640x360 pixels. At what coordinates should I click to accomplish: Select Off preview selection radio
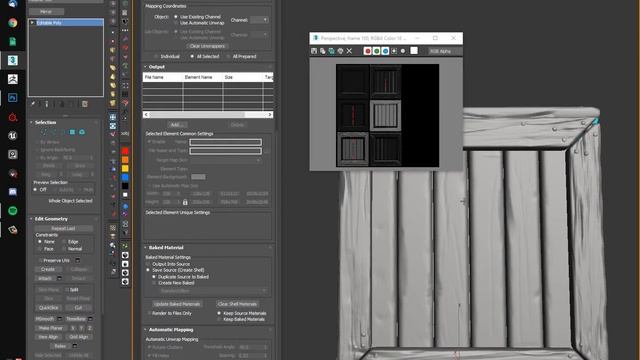[x=36, y=190]
